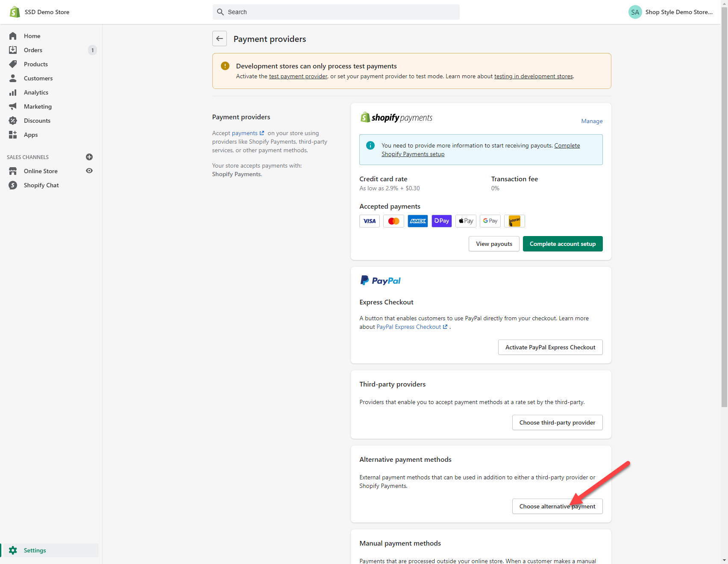Click the Marketing megaphone icon

[x=13, y=106]
